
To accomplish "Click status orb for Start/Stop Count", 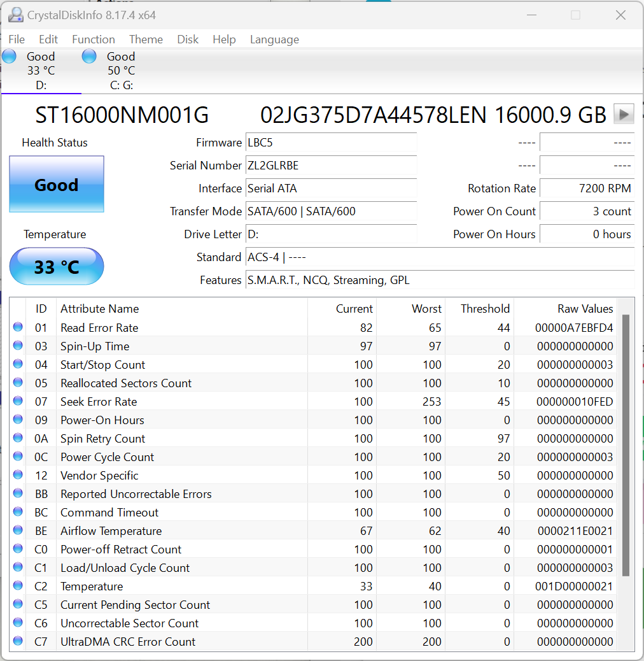I will pyautogui.click(x=18, y=364).
